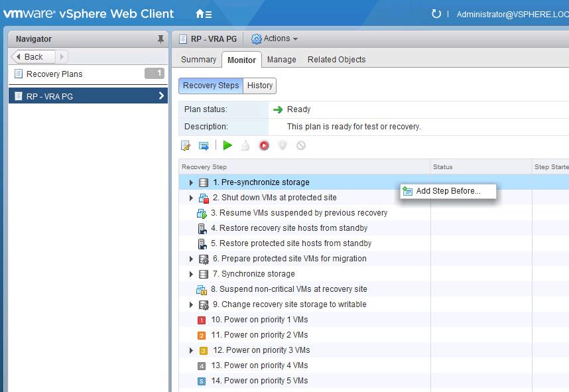The width and height of the screenshot is (569, 392).
Task: Click the Shut down VMs step icon
Action: [x=204, y=198]
